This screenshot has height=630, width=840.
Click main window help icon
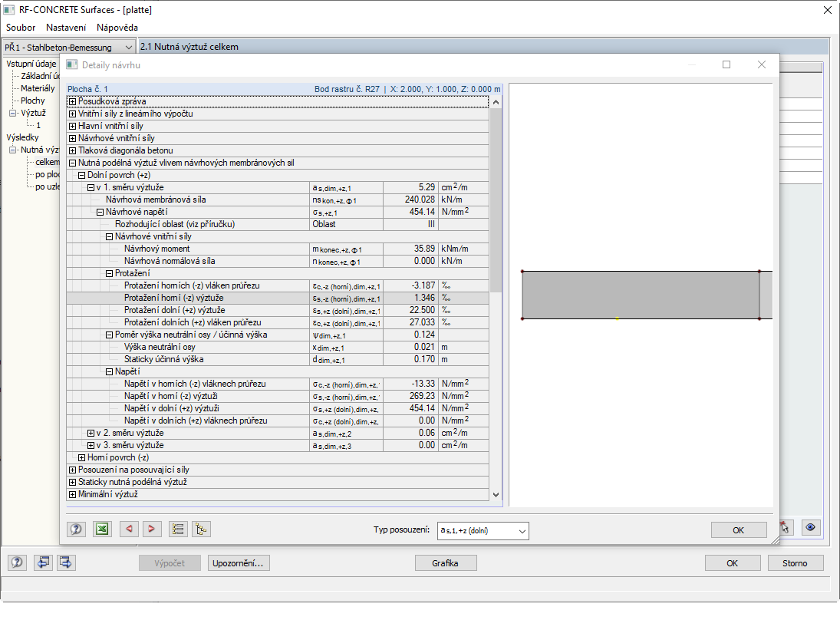tap(17, 562)
